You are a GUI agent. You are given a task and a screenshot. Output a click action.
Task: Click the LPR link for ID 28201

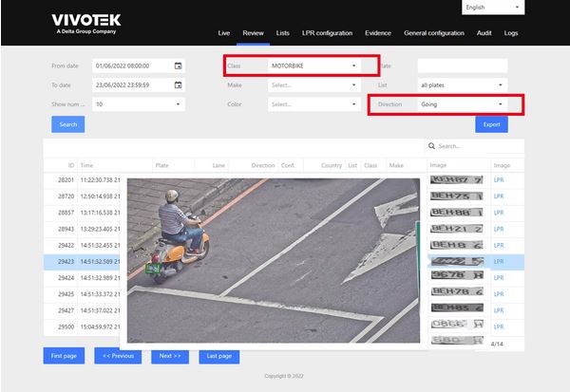[499, 179]
